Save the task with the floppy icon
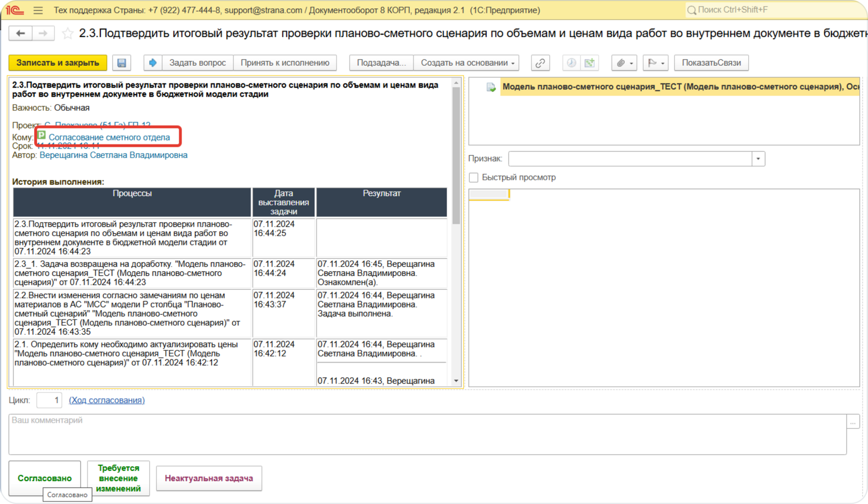The width and height of the screenshot is (868, 504). (122, 63)
